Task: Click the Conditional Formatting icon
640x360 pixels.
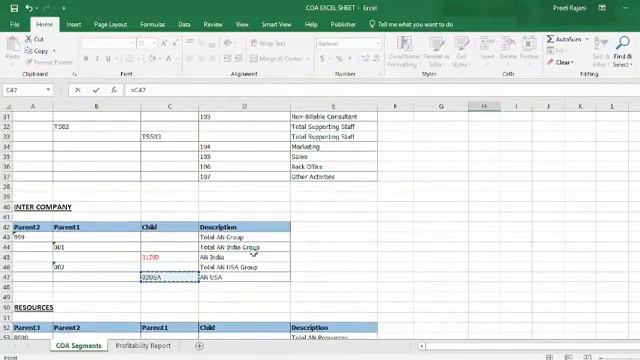Action: pyautogui.click(x=404, y=43)
